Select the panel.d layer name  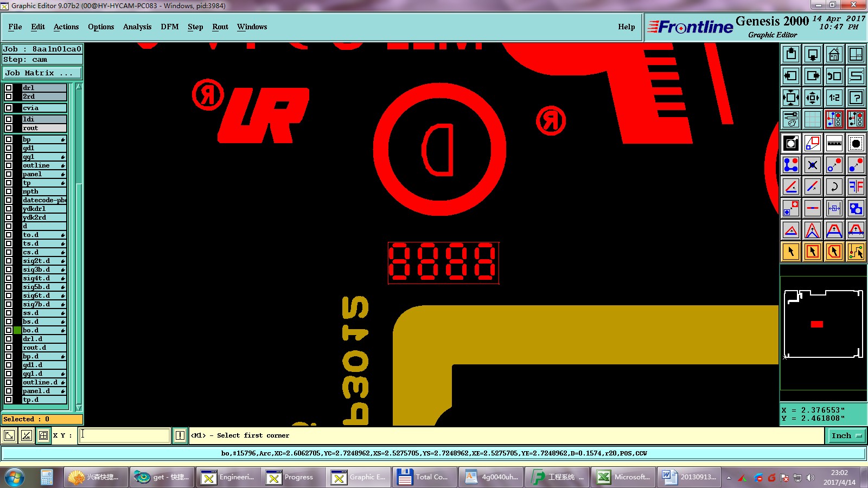tap(44, 391)
